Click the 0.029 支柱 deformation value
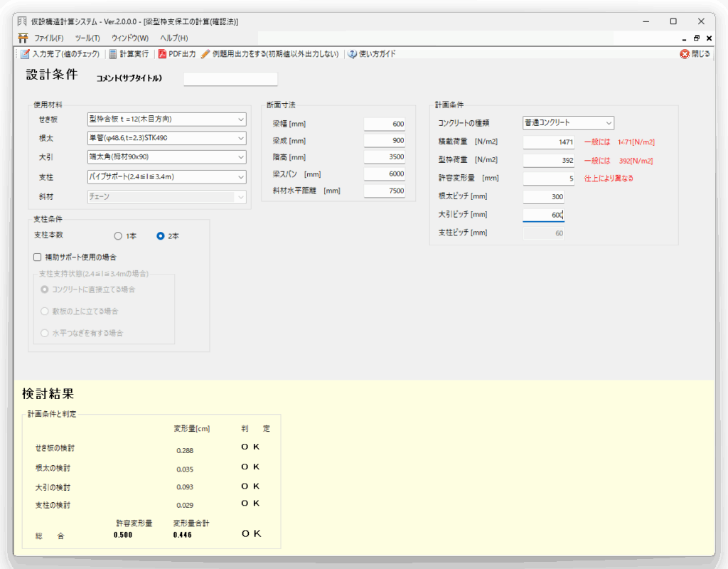The image size is (728, 569). [x=185, y=506]
